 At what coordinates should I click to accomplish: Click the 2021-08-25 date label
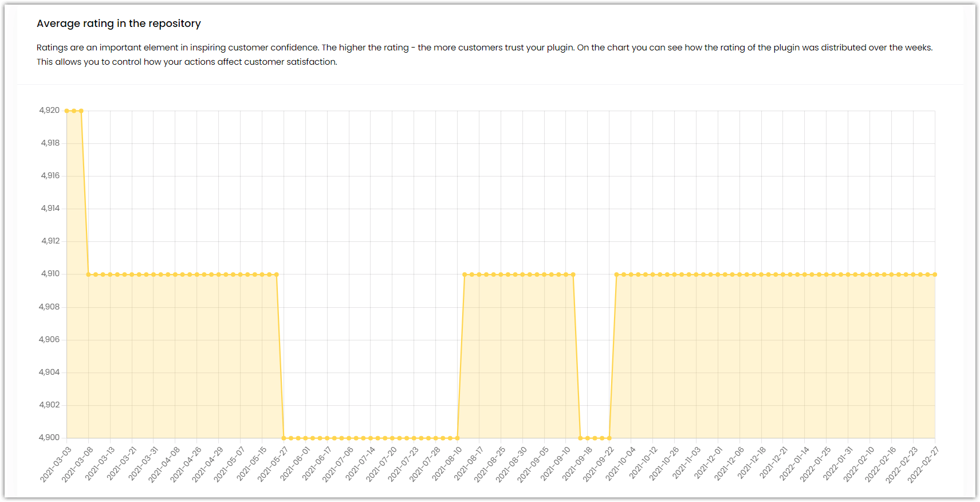490,465
